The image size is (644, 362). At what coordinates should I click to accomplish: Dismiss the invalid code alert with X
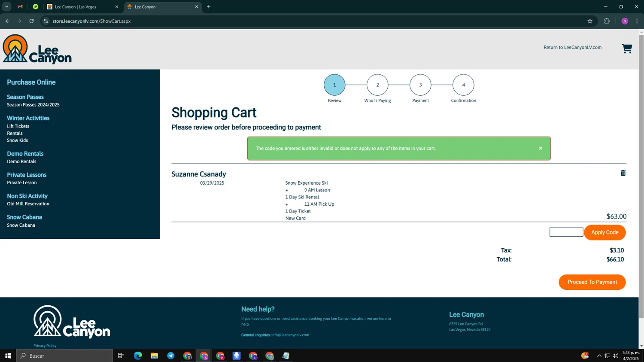[x=541, y=148]
